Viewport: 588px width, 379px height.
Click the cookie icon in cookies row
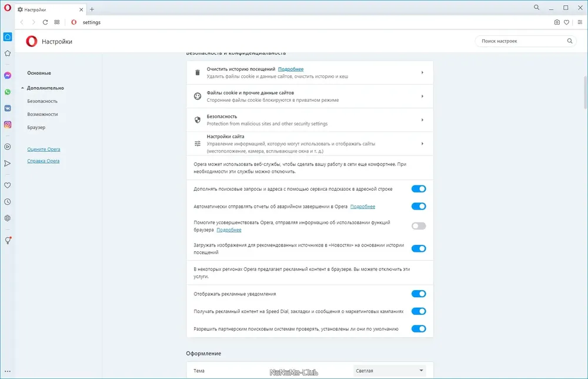[197, 96]
